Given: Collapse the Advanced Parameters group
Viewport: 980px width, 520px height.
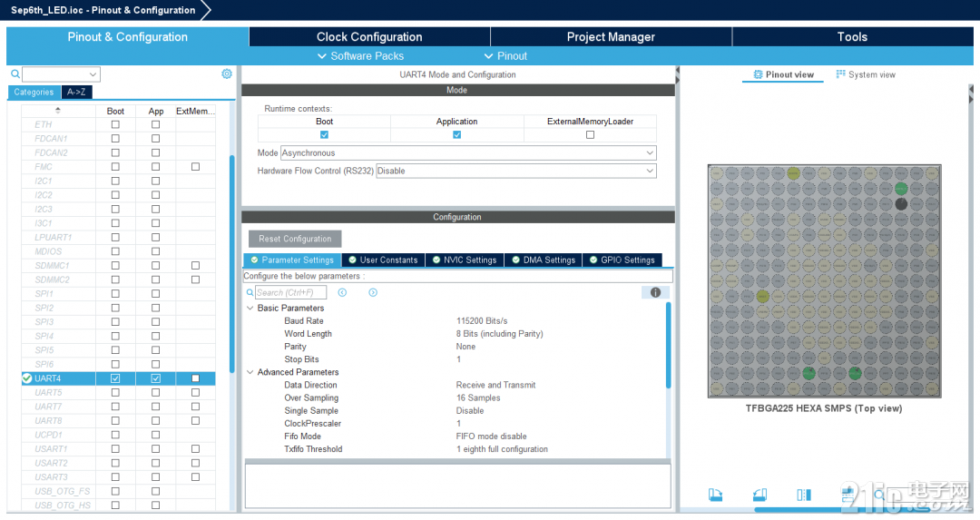Looking at the screenshot, I should [x=250, y=372].
